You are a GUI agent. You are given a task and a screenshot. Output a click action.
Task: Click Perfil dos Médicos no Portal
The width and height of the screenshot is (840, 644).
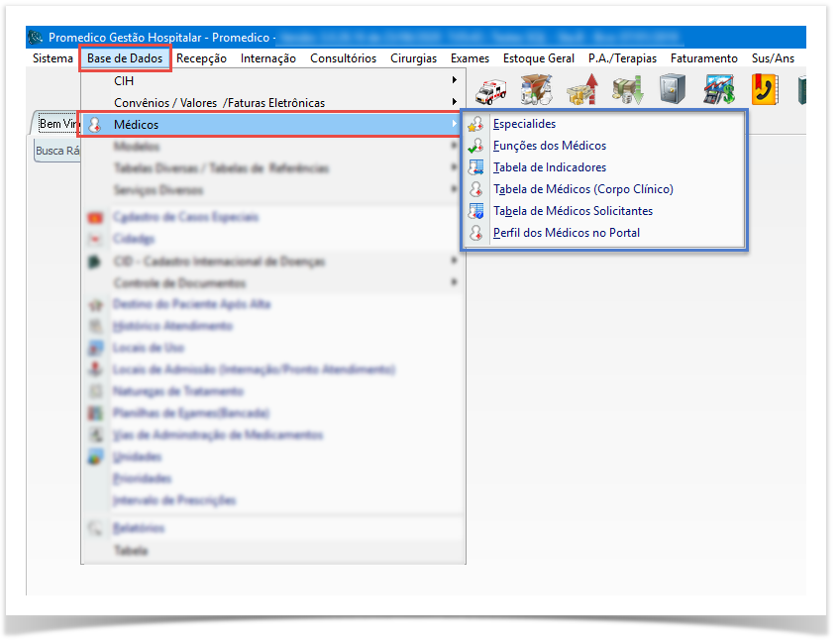coord(566,233)
